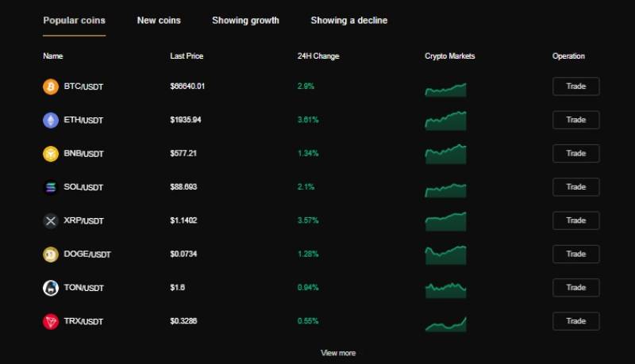The width and height of the screenshot is (635, 364).
Task: Click the Ethereum coin icon
Action: (x=51, y=120)
